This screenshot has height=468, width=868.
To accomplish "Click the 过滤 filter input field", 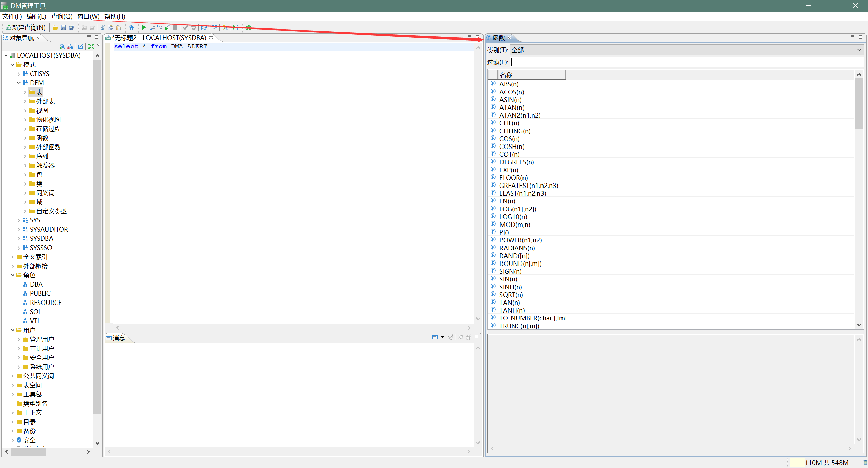I will (x=686, y=62).
